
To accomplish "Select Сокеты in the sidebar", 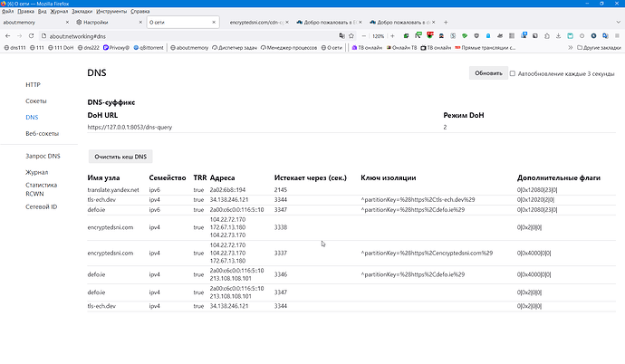I will click(x=36, y=101).
